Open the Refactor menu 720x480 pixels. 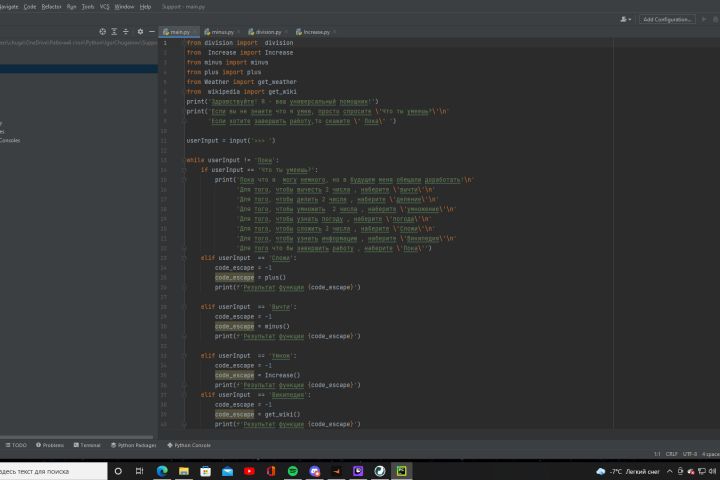click(51, 6)
